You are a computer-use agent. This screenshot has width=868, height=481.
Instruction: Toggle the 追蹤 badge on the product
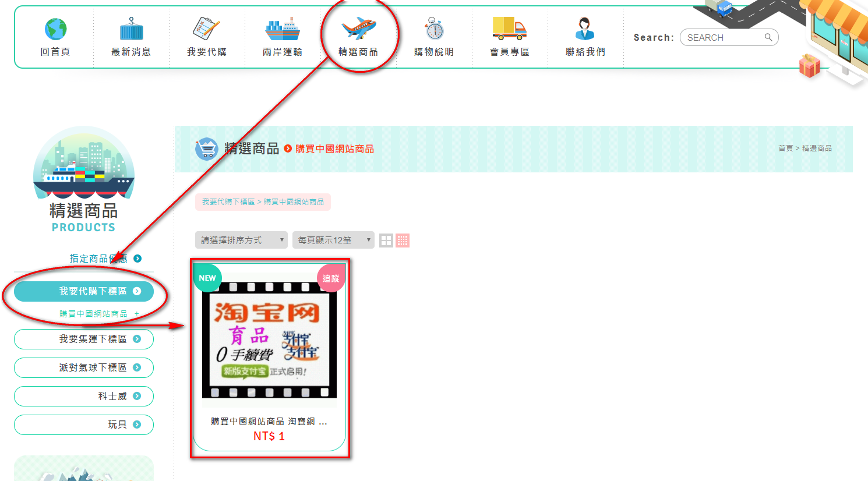pyautogui.click(x=331, y=278)
